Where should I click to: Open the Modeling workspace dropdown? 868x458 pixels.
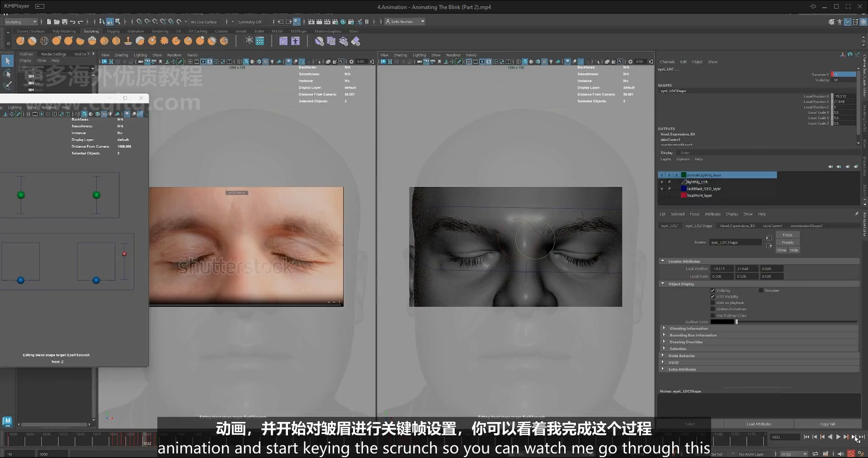pos(21,22)
